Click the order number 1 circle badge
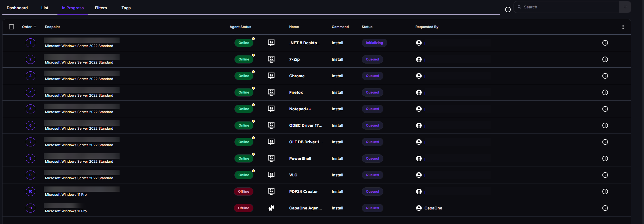This screenshot has width=644, height=224. tap(31, 43)
